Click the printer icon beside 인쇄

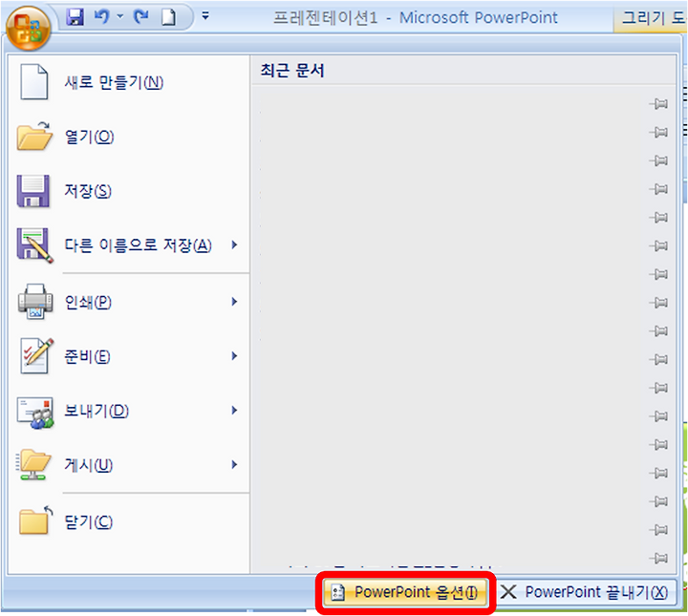tap(35, 301)
